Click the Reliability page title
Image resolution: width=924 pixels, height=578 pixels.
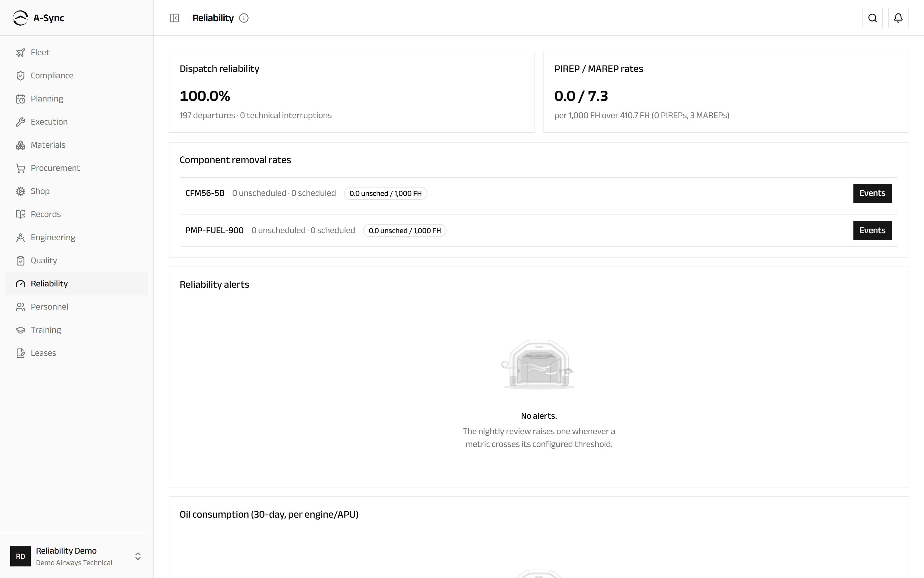point(213,18)
